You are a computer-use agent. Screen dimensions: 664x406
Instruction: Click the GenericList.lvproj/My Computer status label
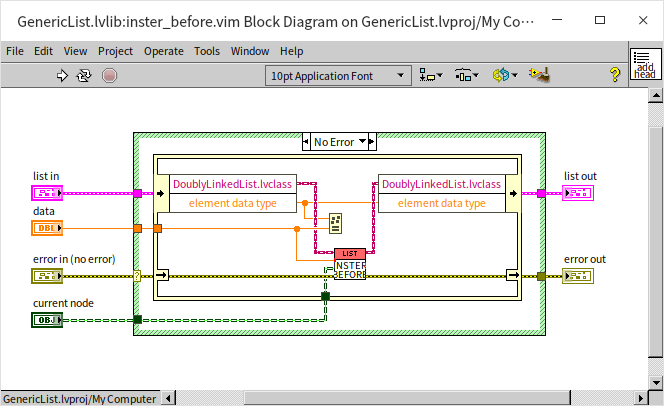pyautogui.click(x=78, y=399)
